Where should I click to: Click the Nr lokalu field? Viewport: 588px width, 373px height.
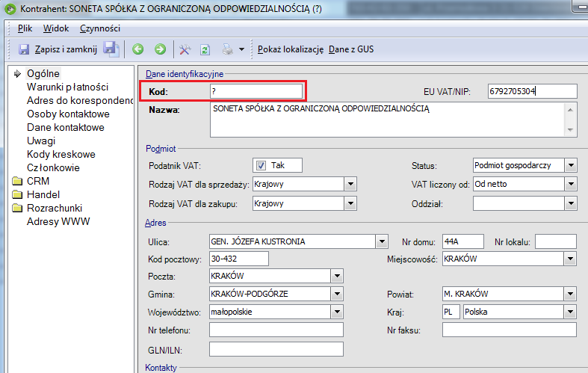tap(556, 241)
